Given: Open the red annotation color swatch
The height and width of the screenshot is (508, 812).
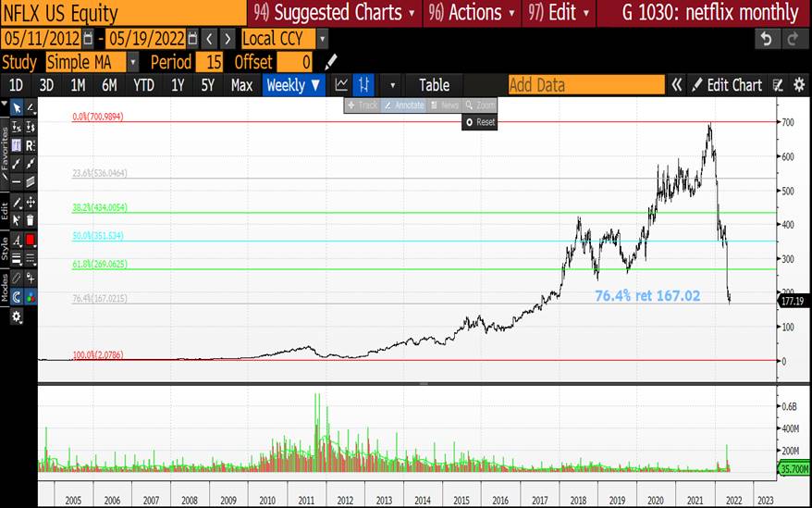Looking at the screenshot, I should click(x=31, y=240).
